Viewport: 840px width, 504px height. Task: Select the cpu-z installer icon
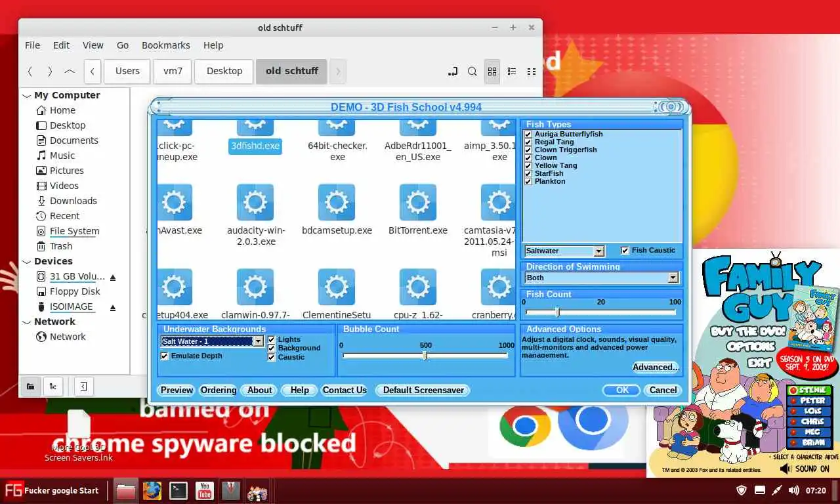coord(418,287)
